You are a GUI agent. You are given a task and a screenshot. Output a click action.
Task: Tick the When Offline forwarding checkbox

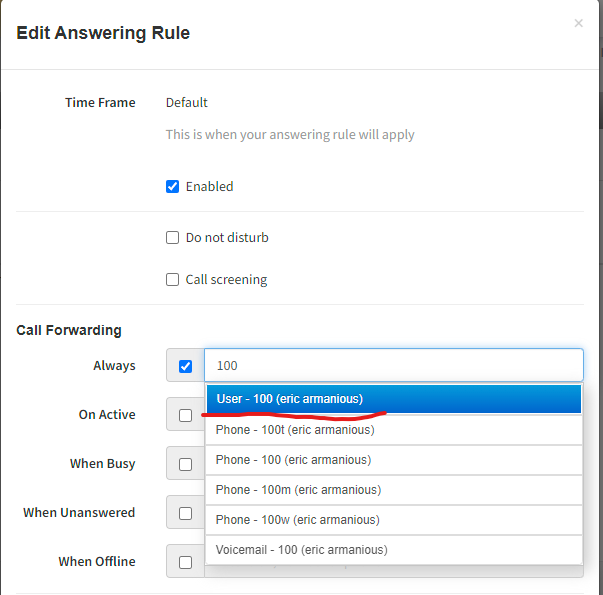(185, 562)
